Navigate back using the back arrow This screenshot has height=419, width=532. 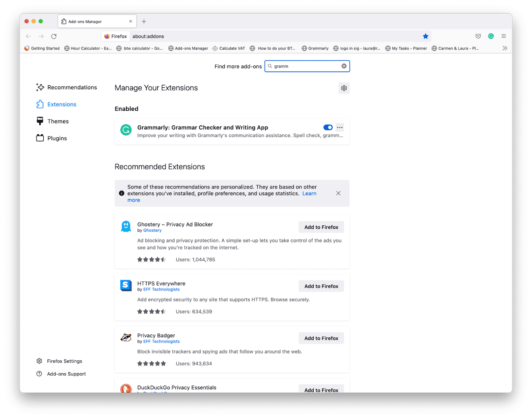(x=28, y=36)
